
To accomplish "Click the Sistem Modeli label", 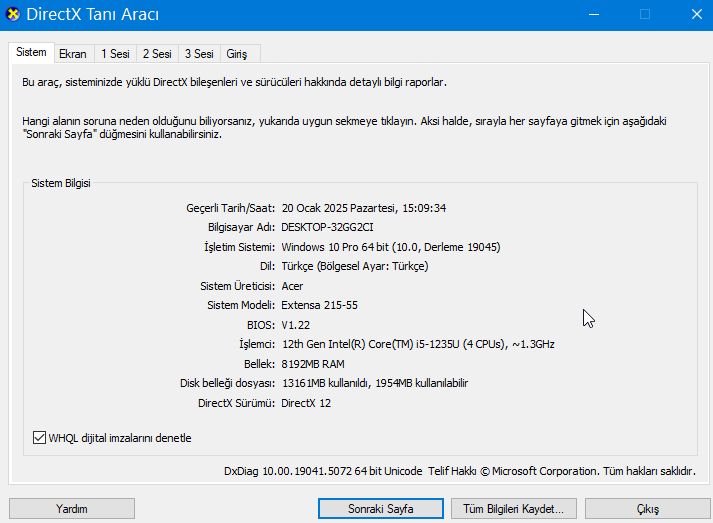I will coord(241,305).
